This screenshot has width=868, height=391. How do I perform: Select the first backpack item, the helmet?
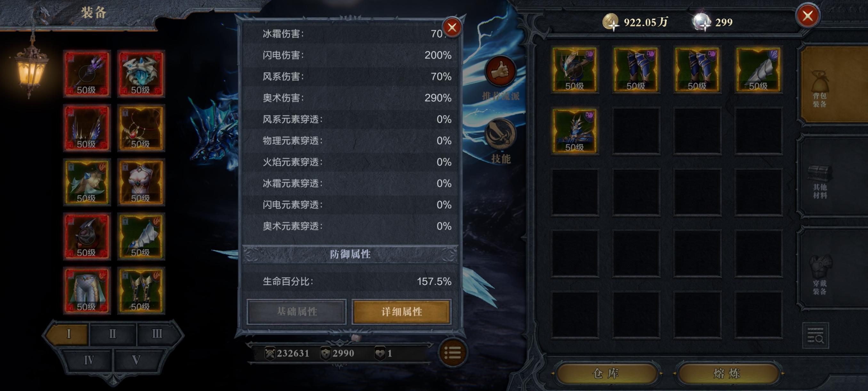(575, 70)
